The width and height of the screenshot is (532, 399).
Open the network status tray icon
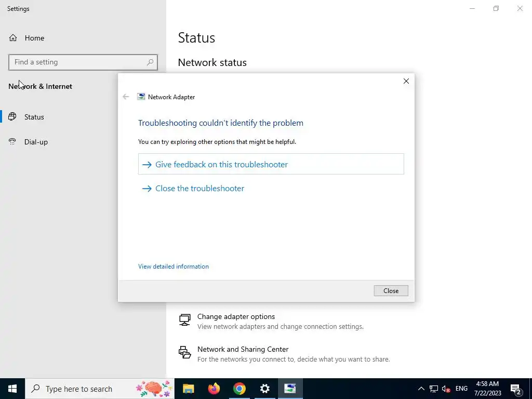[434, 389]
